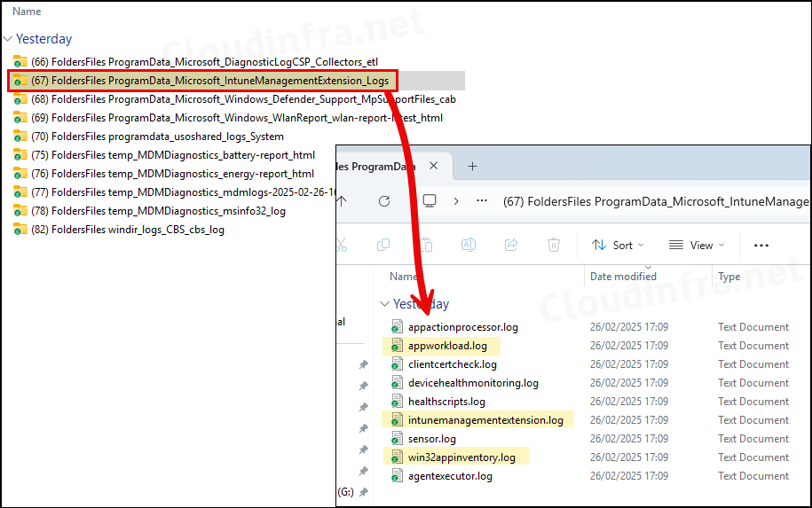Open the See more ellipsis menu
The height and width of the screenshot is (508, 812).
tap(761, 246)
